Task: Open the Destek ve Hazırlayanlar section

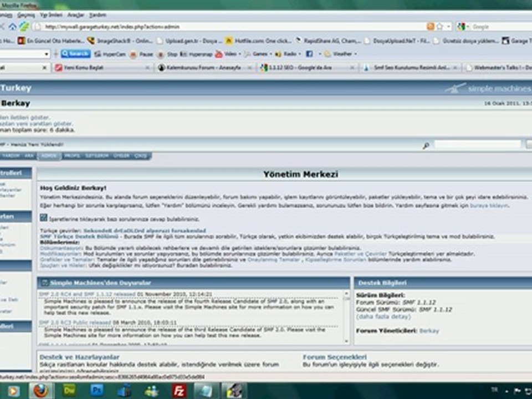Action: 79,357
